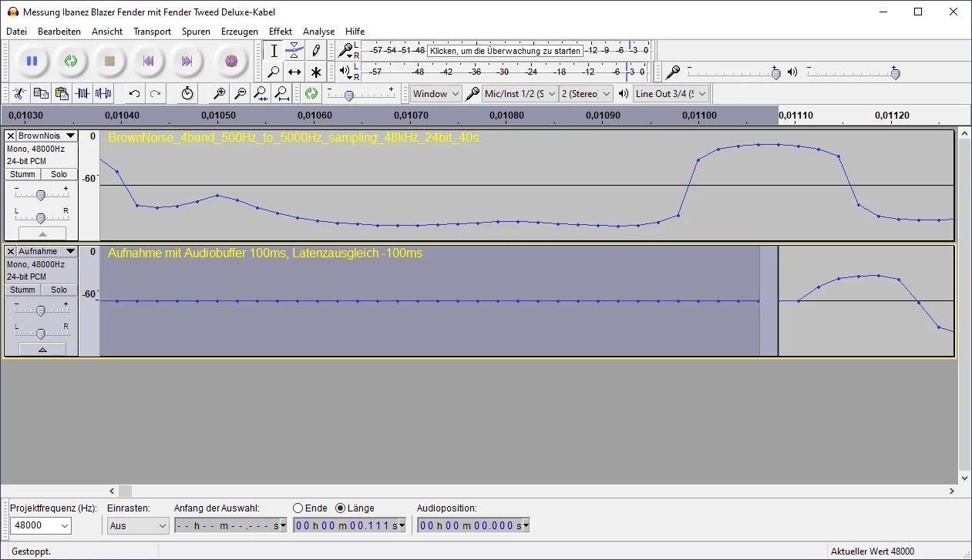Screen dimensions: 972x560
Task: Skip to start of project
Action: (148, 61)
